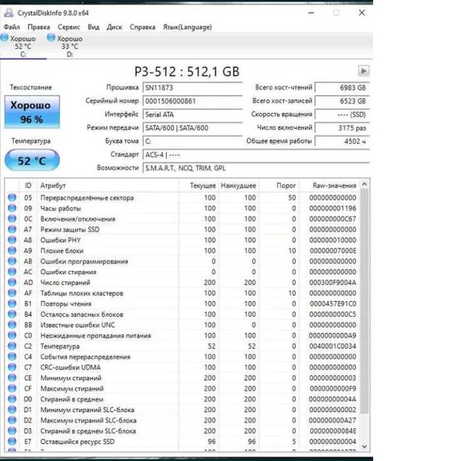Click the Общее время работы value 4502 ч

coord(342,141)
